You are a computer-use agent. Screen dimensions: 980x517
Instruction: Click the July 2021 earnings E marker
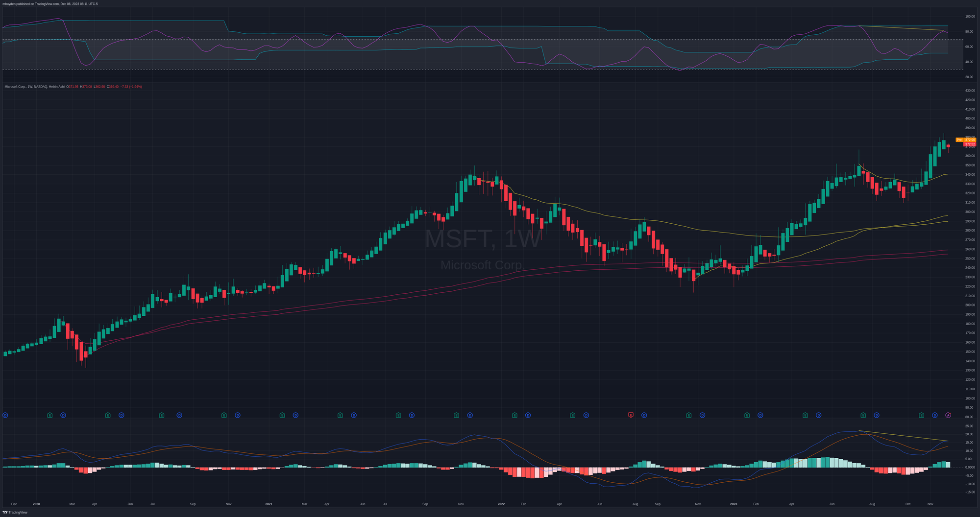pos(398,415)
